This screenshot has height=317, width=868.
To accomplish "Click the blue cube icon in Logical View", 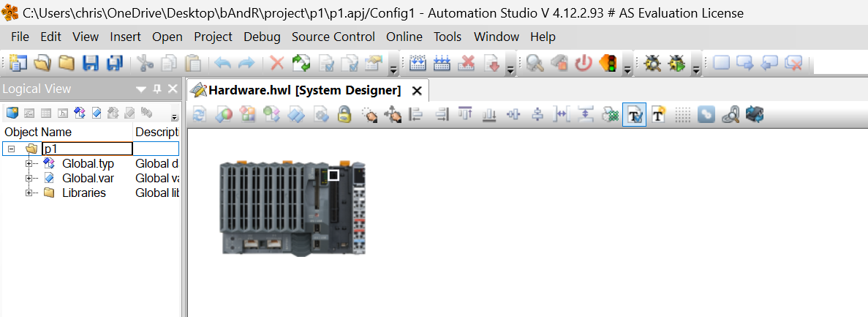I will 12,113.
